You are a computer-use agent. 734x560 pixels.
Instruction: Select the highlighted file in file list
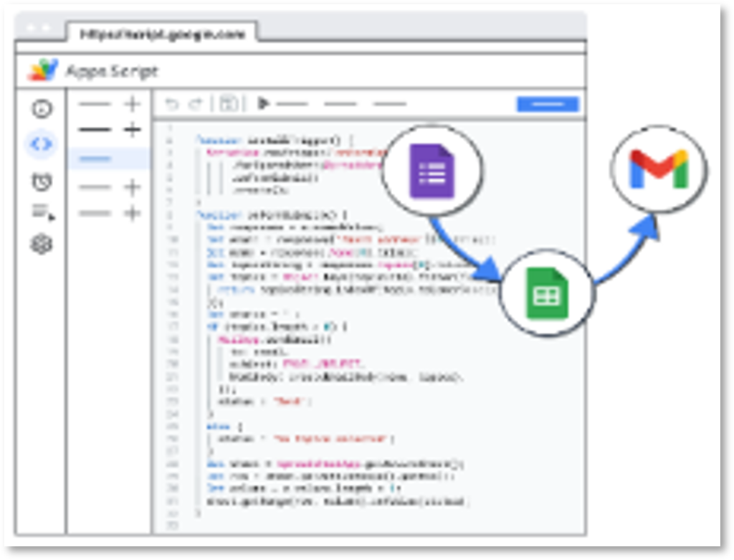coord(109,158)
